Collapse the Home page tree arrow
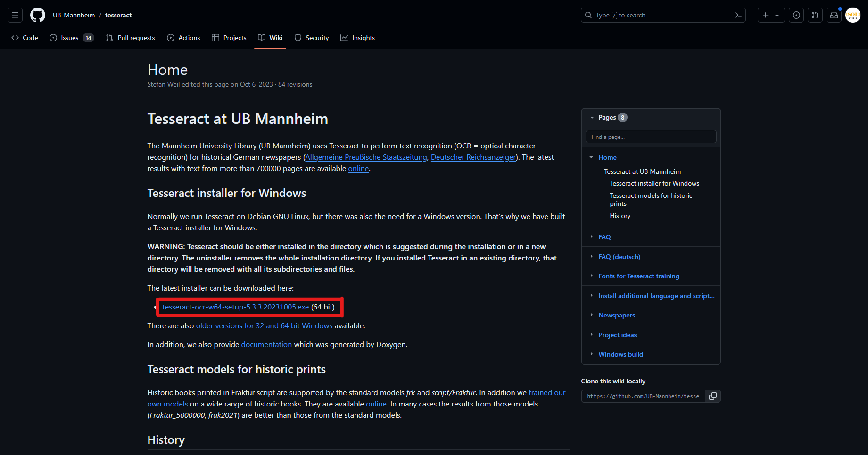This screenshot has width=868, height=455. coord(591,157)
